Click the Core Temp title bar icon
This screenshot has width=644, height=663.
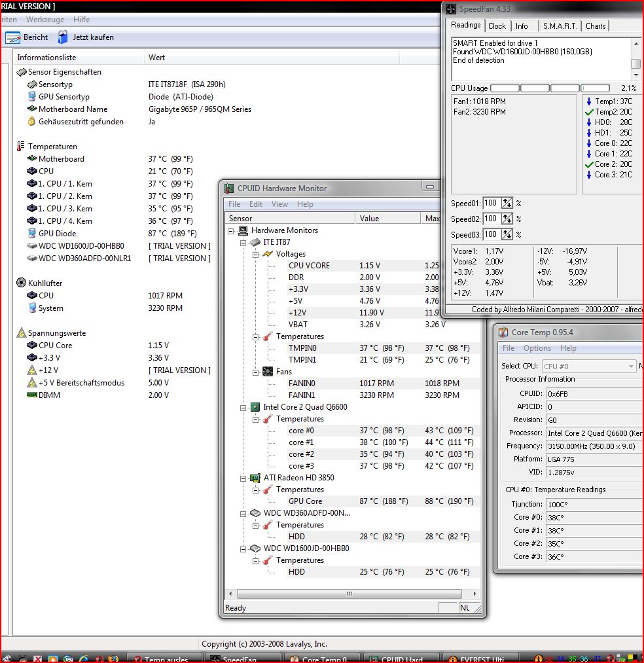(503, 332)
